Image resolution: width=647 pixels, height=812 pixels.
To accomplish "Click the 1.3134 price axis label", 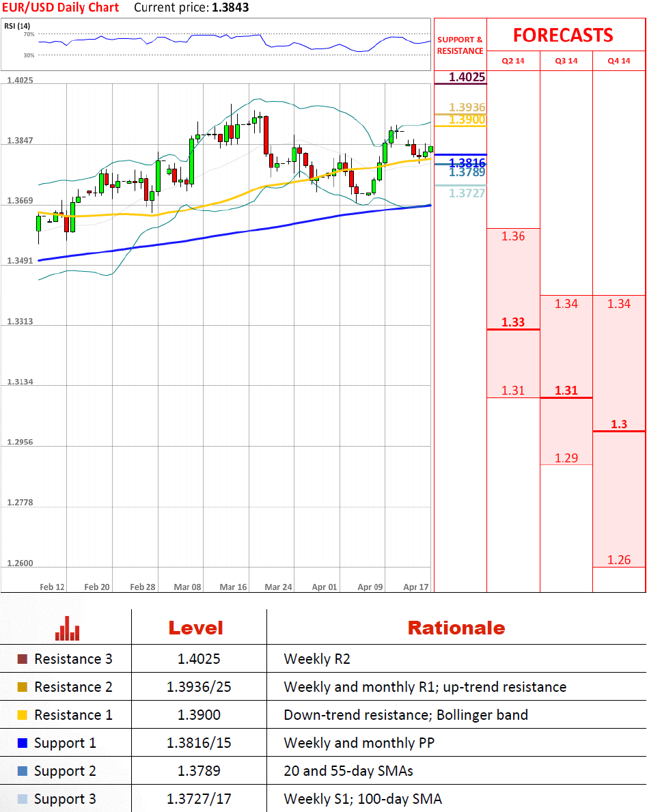I will coord(20,382).
